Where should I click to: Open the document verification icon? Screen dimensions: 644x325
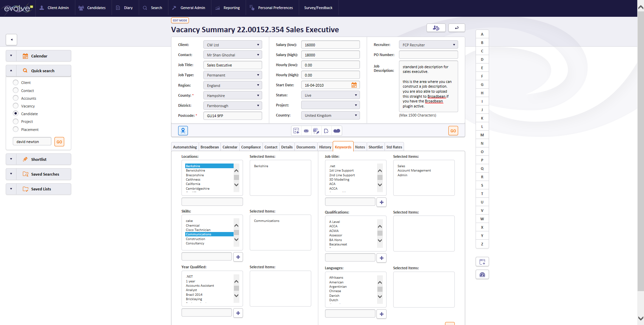click(326, 131)
